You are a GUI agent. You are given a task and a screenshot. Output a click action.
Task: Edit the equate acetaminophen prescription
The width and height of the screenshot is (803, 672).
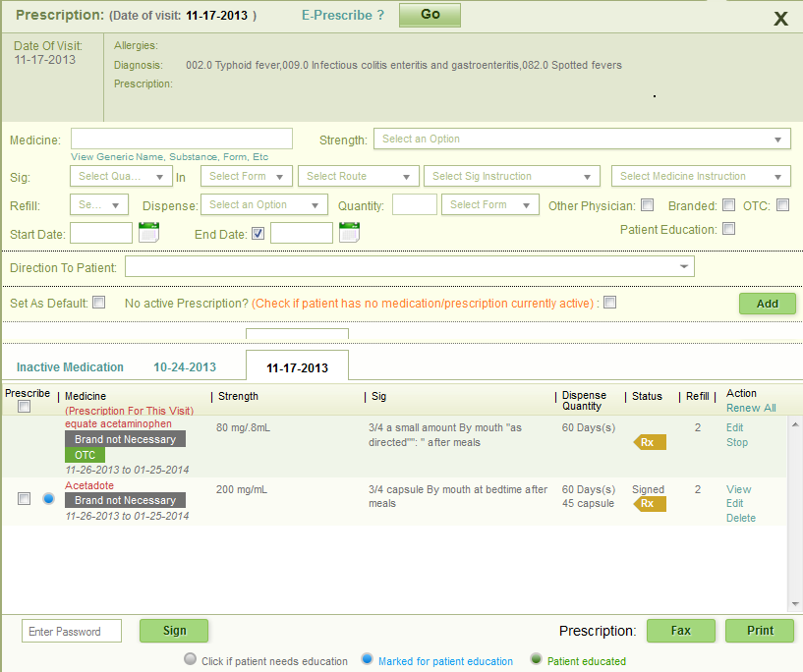click(734, 428)
